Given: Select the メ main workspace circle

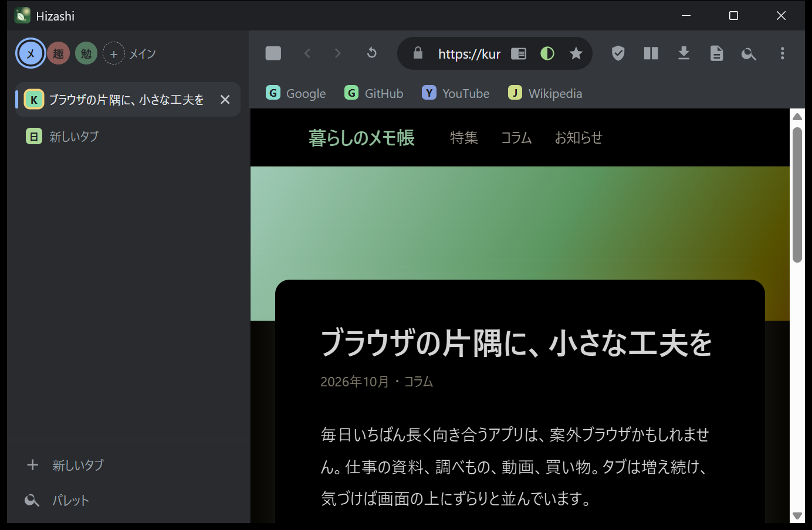Looking at the screenshot, I should [31, 53].
